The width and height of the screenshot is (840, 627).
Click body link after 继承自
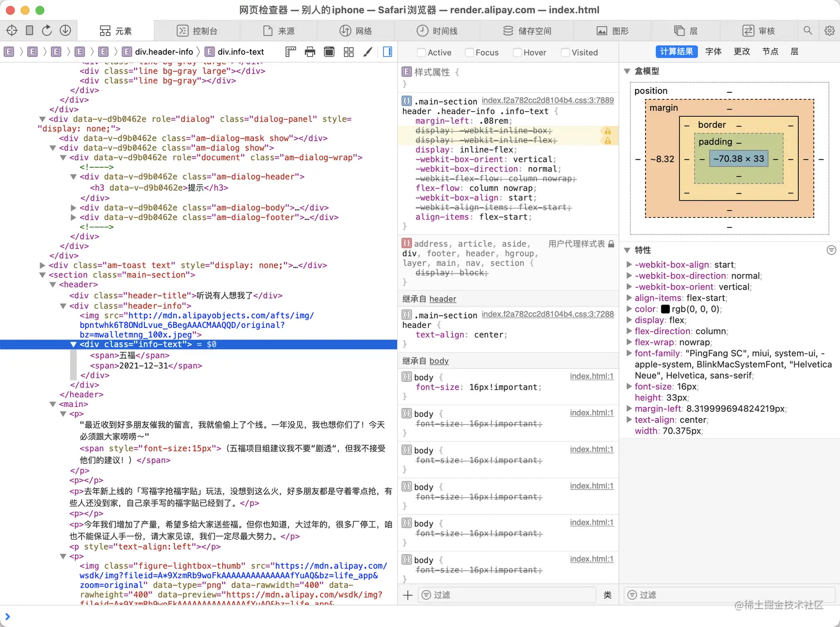pos(439,361)
